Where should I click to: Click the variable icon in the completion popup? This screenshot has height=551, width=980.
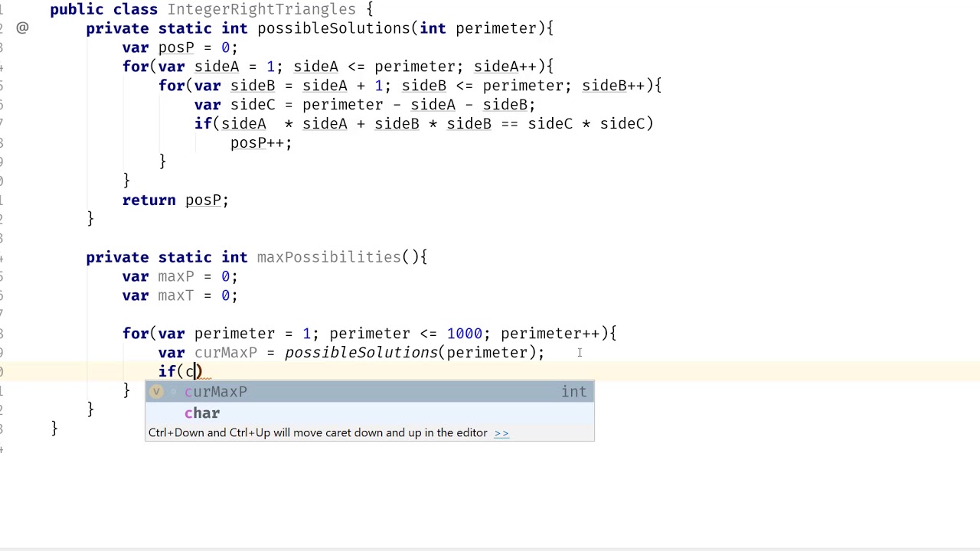(156, 392)
